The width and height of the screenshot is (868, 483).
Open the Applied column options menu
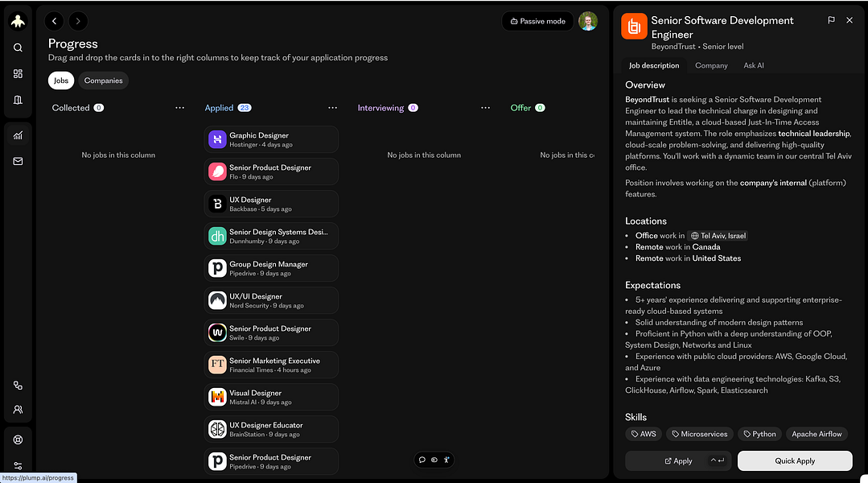pos(332,107)
